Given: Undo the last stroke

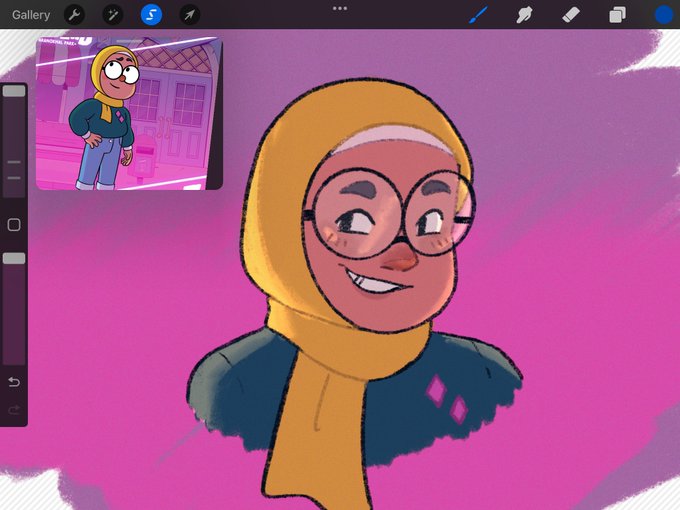Looking at the screenshot, I should coord(14,382).
